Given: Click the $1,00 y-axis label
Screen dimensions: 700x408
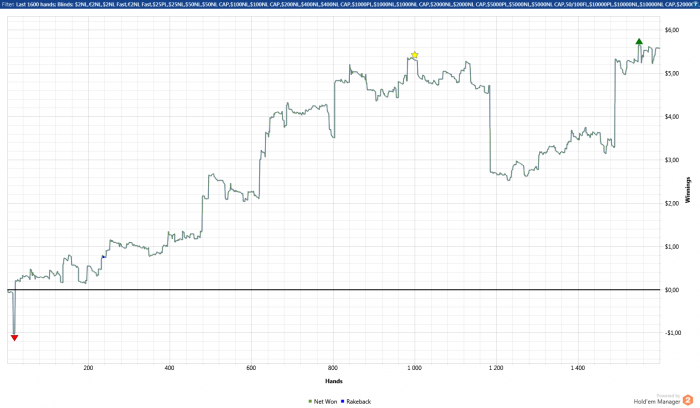Looking at the screenshot, I should coord(672,246).
